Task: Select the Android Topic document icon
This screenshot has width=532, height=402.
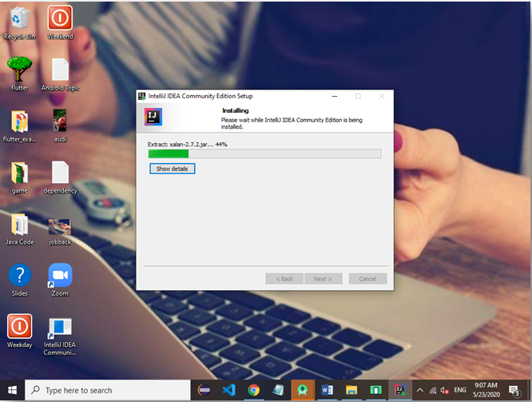Action: pos(61,74)
